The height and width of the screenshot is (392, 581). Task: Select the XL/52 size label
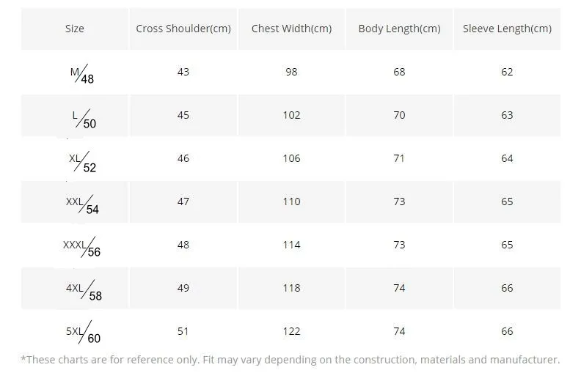[82, 162]
